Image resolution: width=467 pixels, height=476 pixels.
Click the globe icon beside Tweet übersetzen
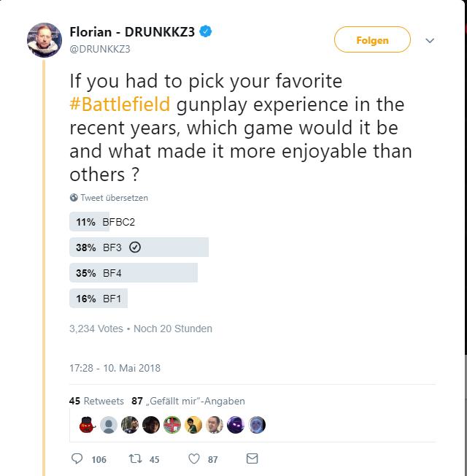point(74,198)
